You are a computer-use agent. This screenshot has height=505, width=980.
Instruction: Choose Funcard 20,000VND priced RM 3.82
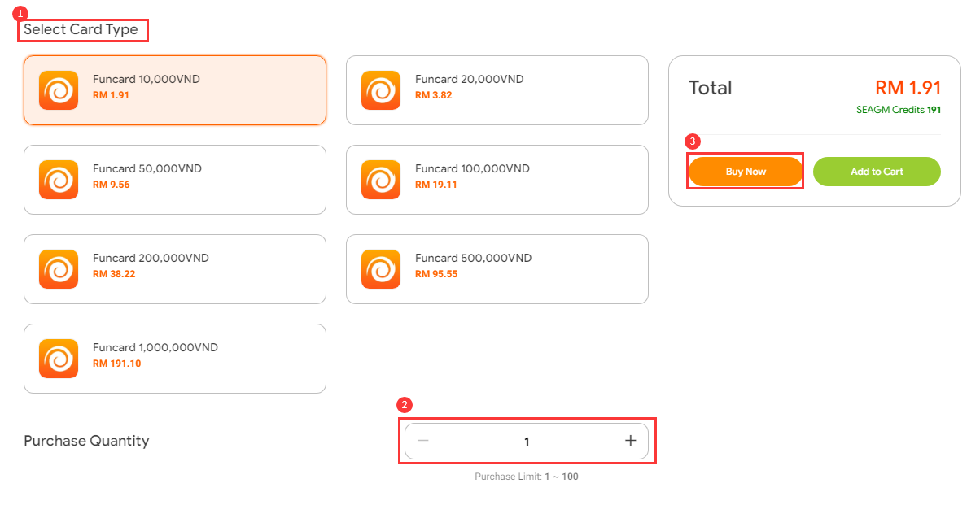coord(497,90)
